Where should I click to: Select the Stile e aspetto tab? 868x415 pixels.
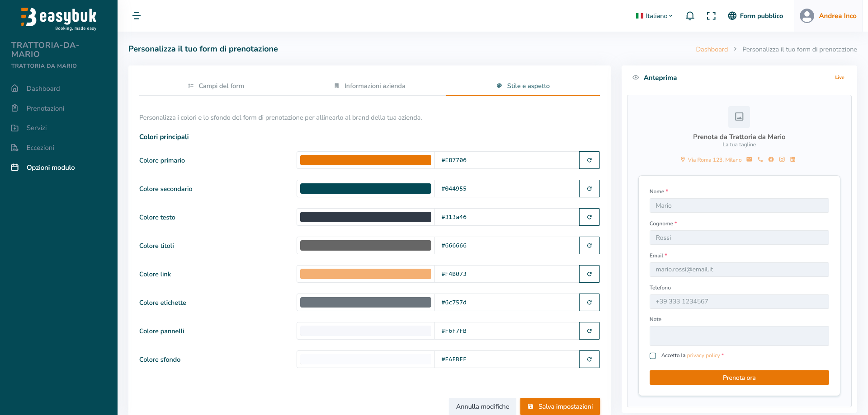point(523,86)
